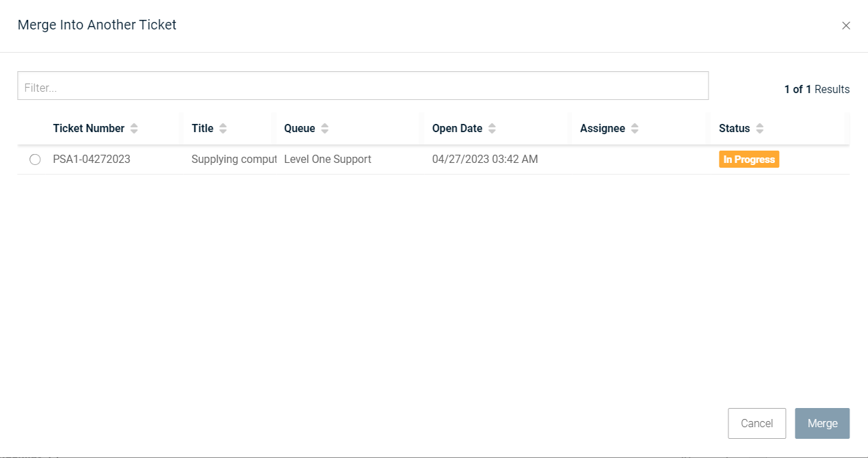Sort by Open Date using its arrow icon

tap(492, 129)
